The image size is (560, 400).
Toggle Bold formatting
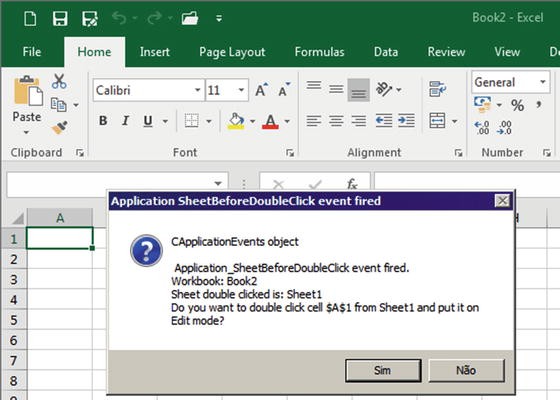[103, 121]
